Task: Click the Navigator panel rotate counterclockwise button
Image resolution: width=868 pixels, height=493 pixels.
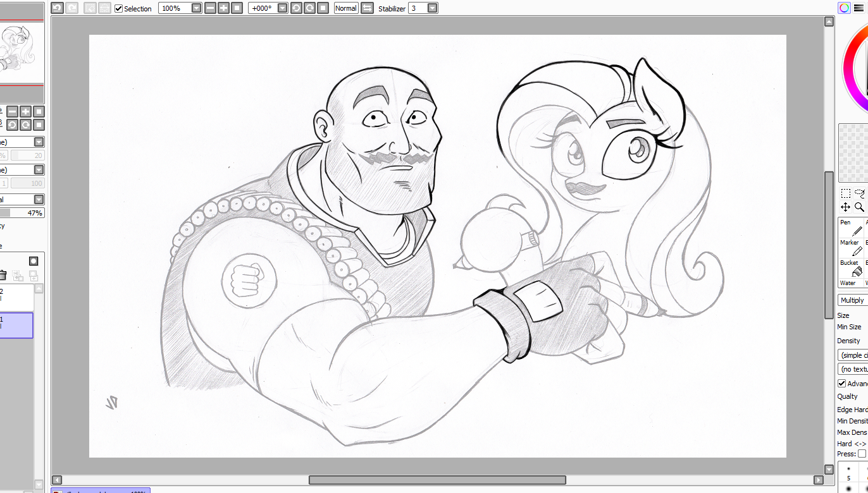Action: (12, 125)
